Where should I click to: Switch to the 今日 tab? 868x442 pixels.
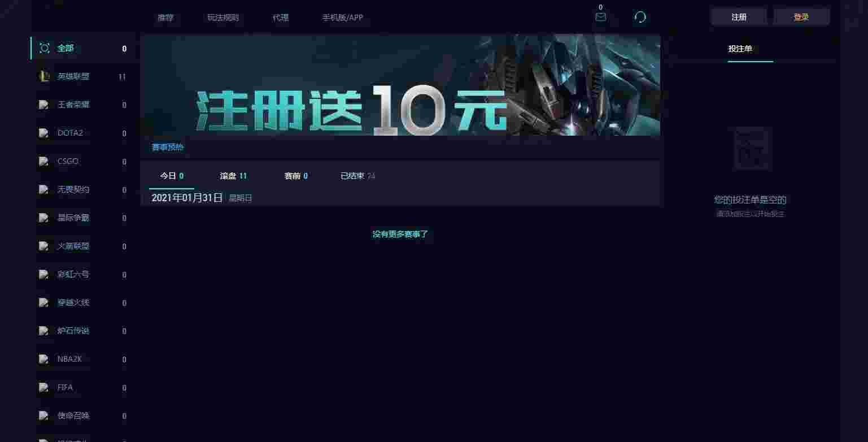pos(172,176)
